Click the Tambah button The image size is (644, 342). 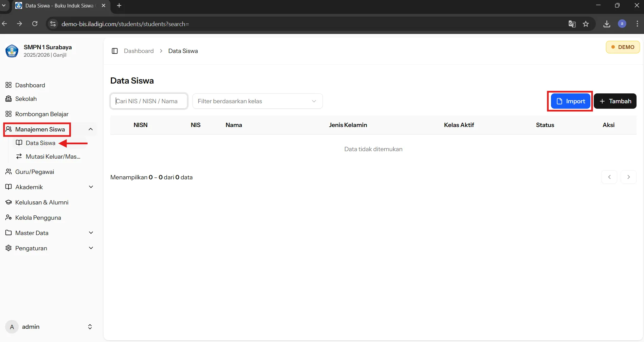[615, 101]
